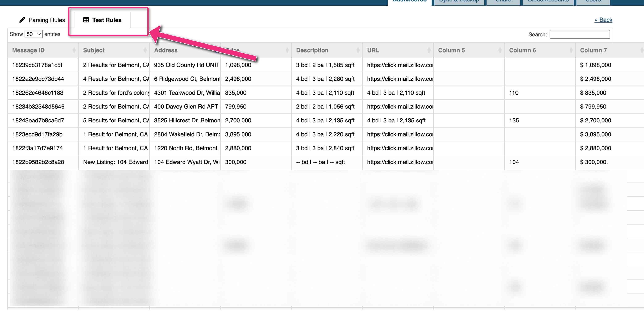
Task: Select message ID 1822b9582b2c8a28
Action: pos(38,162)
